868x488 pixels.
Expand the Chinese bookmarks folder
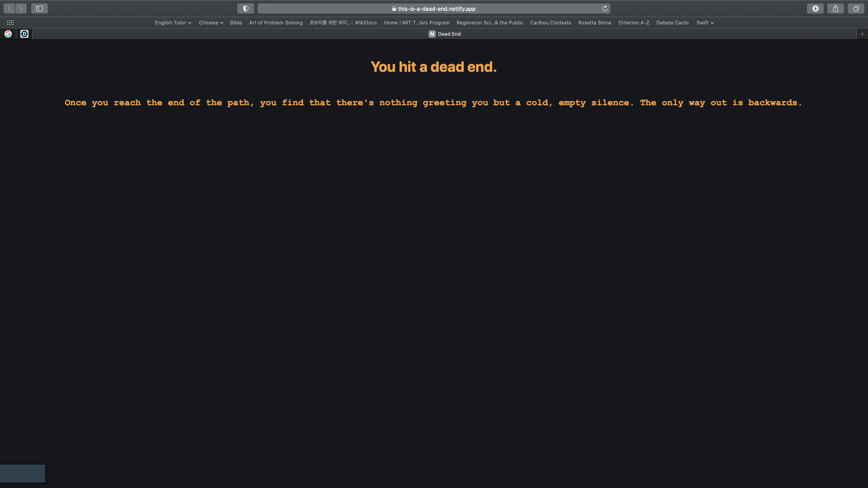pos(211,23)
